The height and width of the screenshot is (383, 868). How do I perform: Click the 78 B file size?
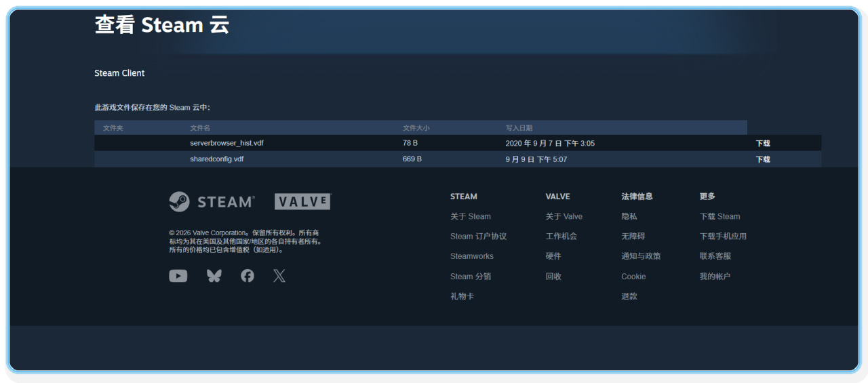click(410, 143)
